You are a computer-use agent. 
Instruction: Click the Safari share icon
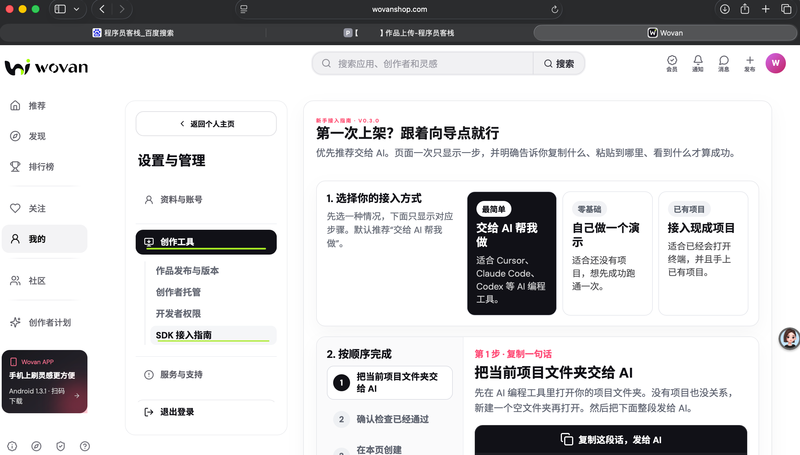click(x=745, y=9)
